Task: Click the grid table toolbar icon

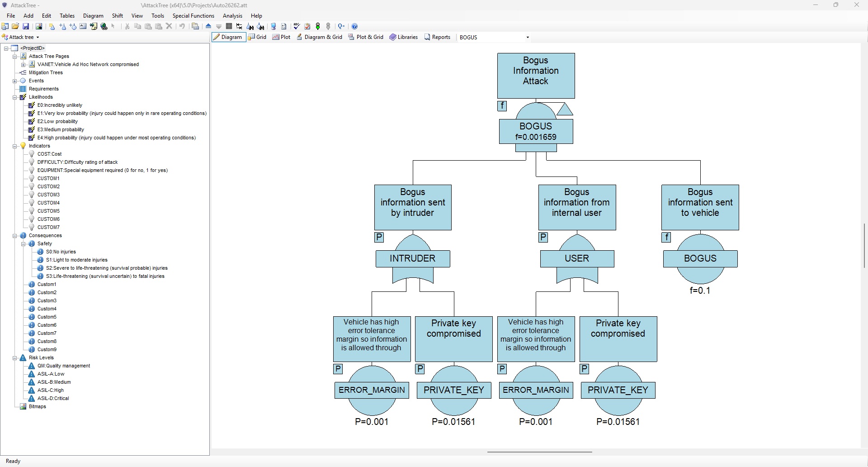Action: [229, 26]
